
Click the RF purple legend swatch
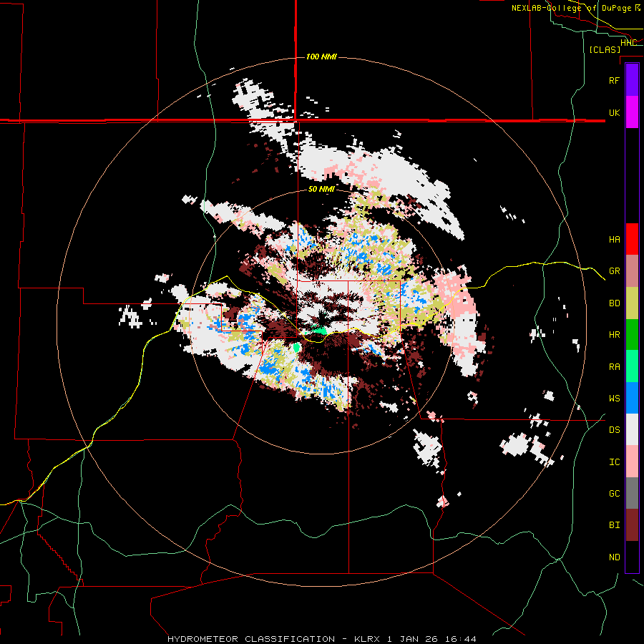pos(632,80)
